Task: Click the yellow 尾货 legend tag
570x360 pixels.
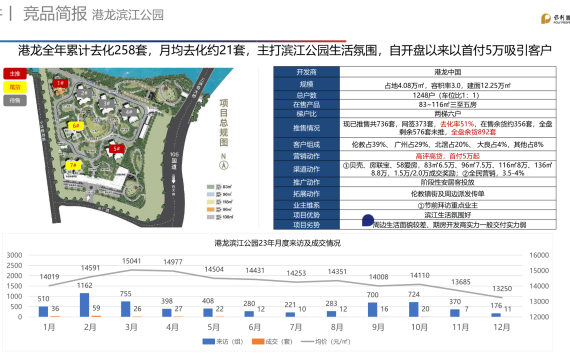Action: point(15,87)
